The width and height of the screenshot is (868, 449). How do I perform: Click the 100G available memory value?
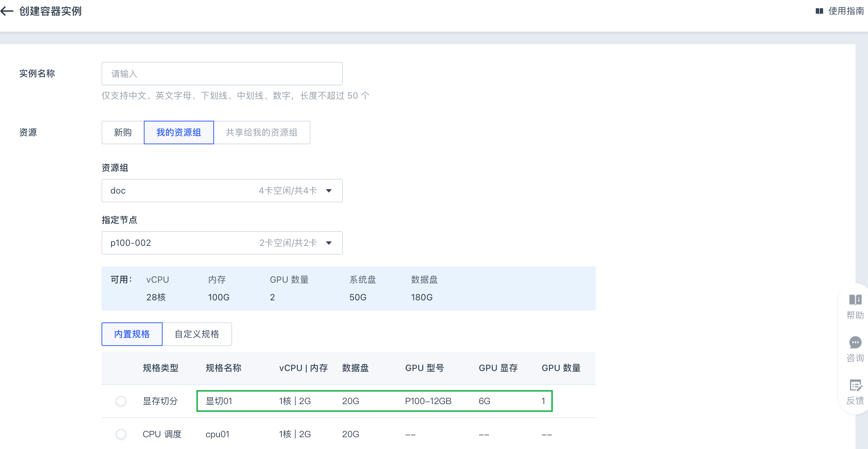[x=219, y=297]
